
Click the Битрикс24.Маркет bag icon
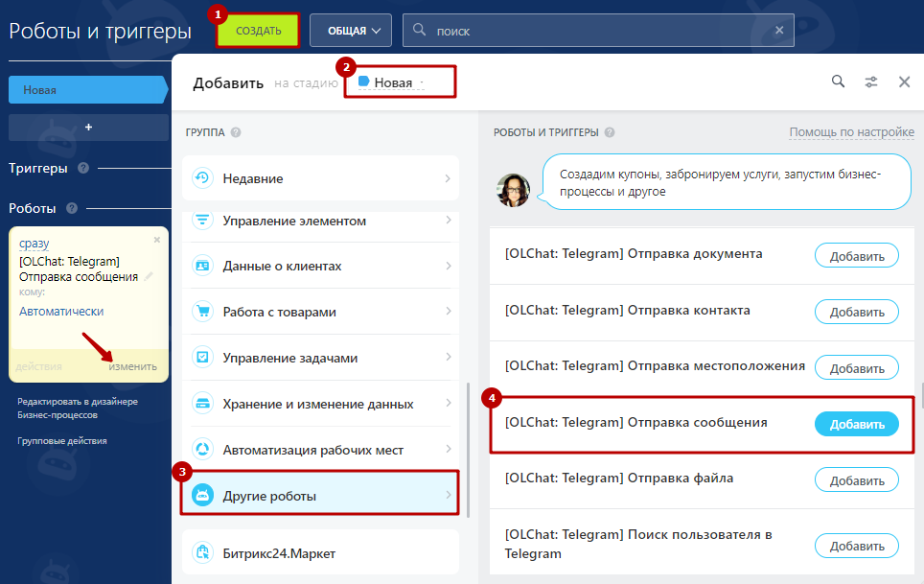pos(202,552)
